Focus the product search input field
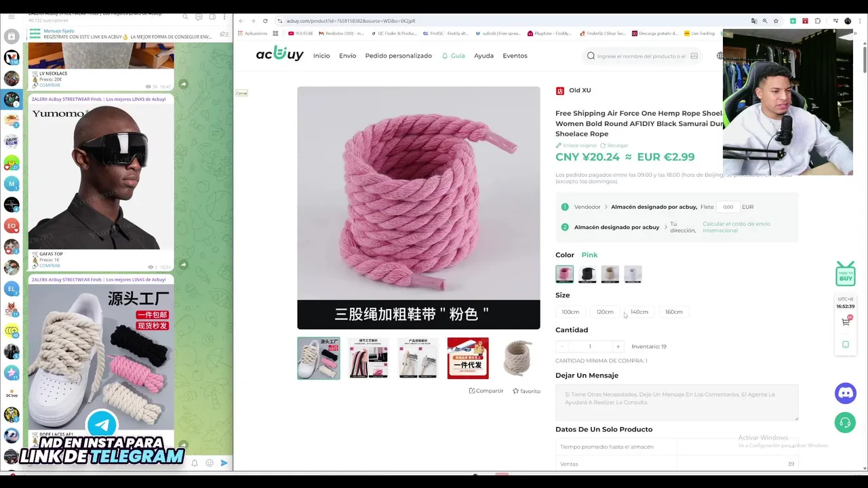 click(642, 56)
